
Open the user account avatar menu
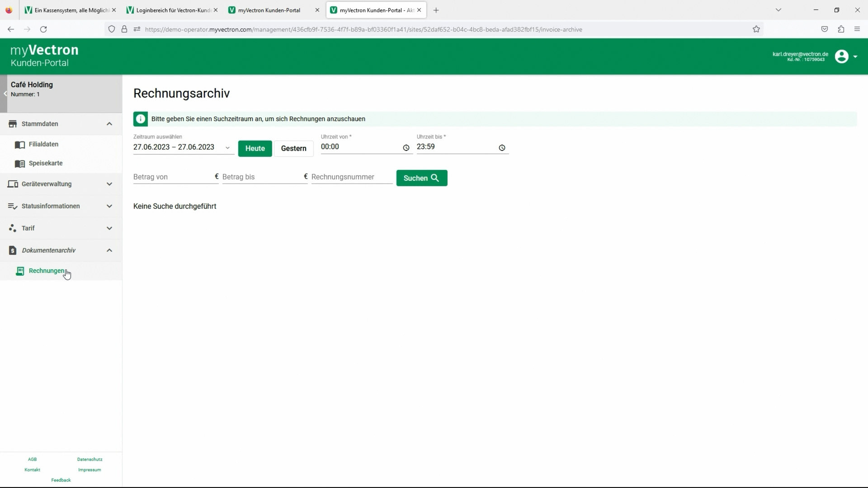click(842, 56)
